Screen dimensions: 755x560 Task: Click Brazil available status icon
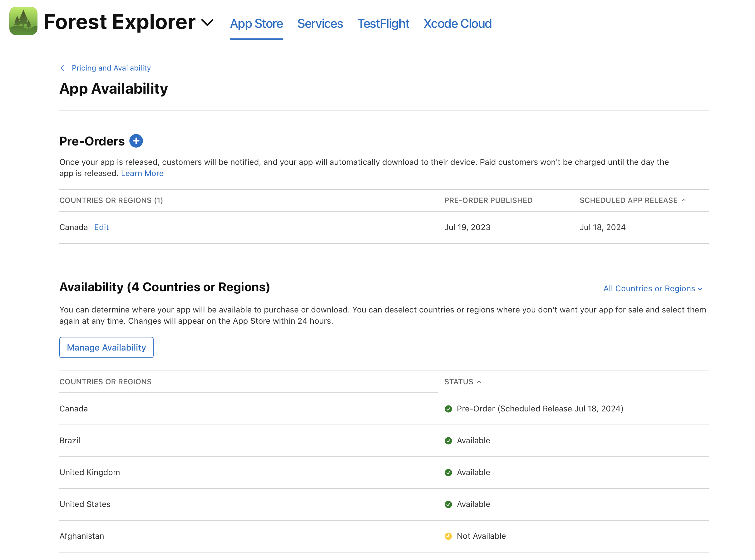(x=448, y=440)
